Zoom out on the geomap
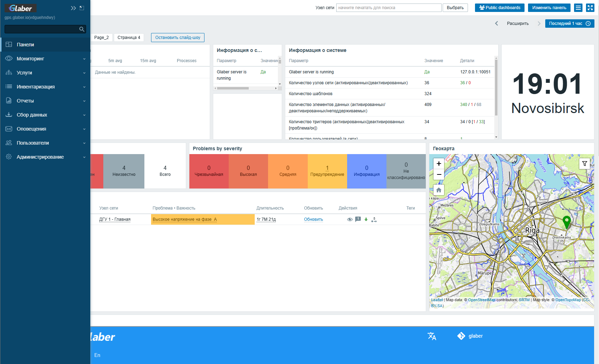This screenshot has width=599, height=364. [439, 174]
